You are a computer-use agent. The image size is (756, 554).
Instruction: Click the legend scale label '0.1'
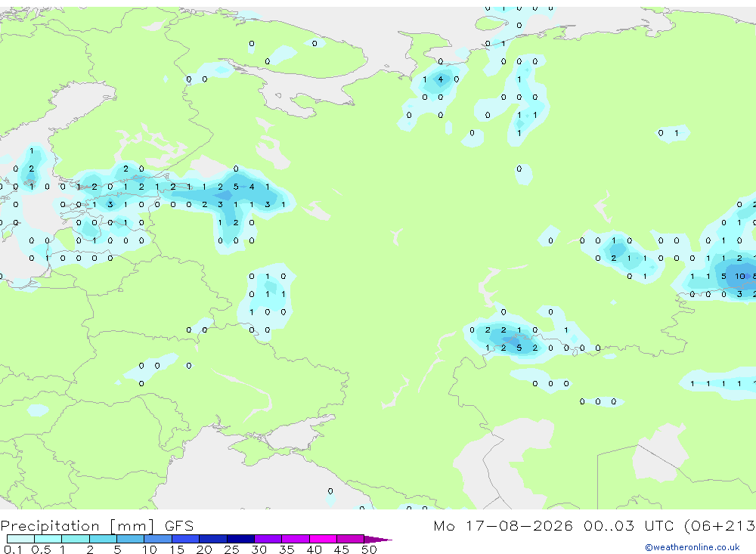13,549
